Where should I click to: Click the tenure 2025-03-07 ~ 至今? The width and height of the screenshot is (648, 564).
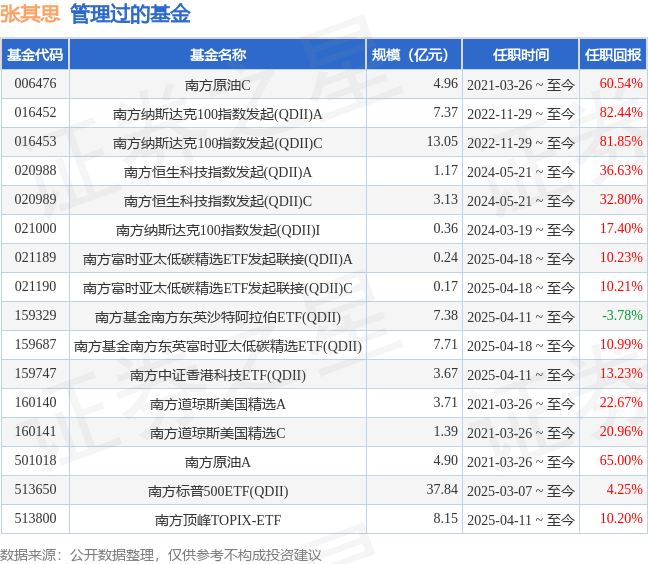tap(521, 491)
